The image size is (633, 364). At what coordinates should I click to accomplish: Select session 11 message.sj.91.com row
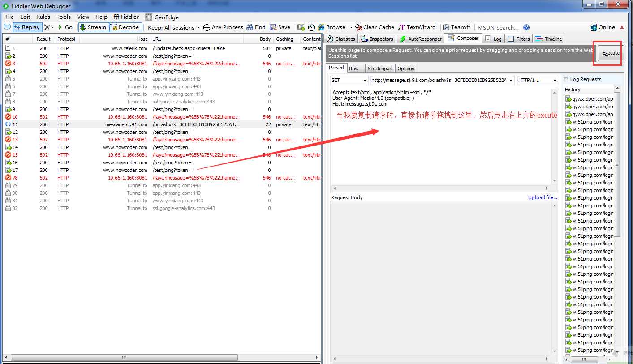point(161,124)
